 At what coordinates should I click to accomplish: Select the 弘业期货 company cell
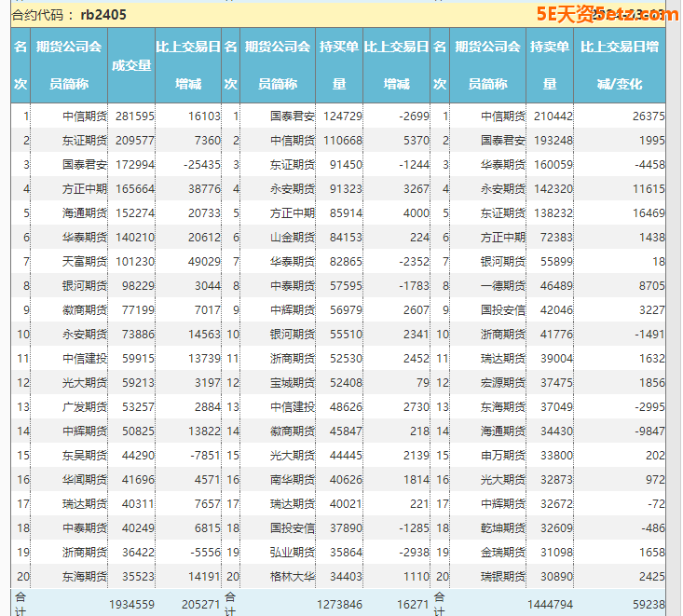pyautogui.click(x=292, y=552)
